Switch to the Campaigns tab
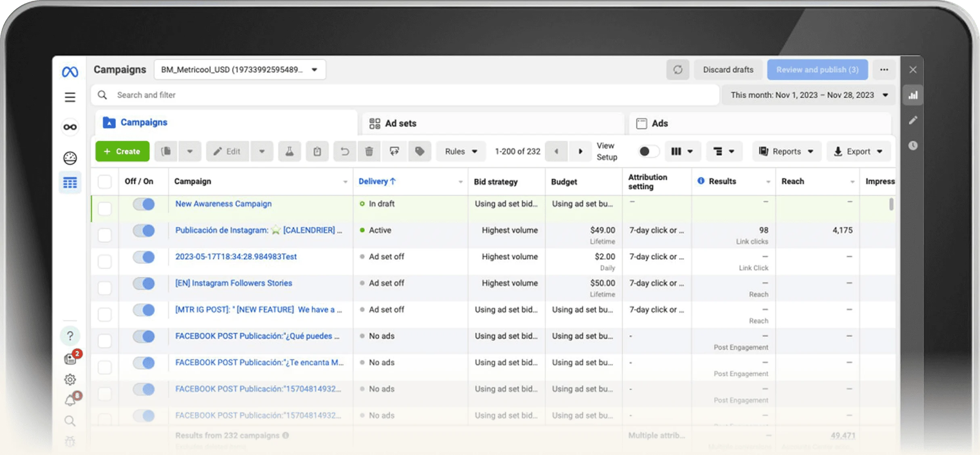The width and height of the screenshot is (980, 455). 226,122
